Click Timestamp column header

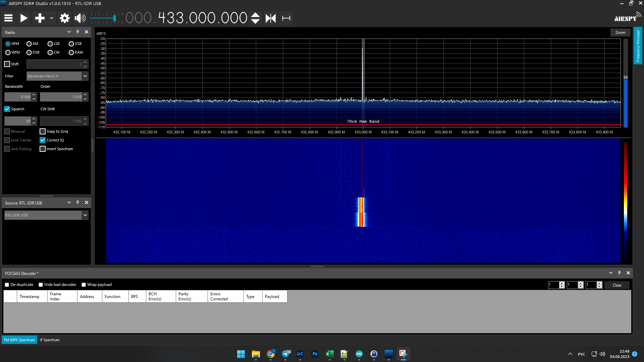[32, 297]
